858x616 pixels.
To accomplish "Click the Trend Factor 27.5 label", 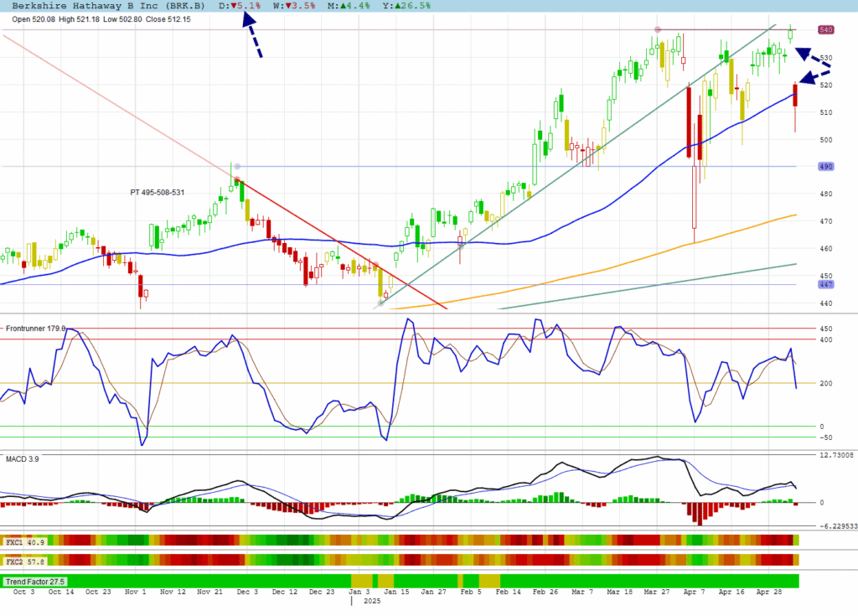I will tap(35, 582).
